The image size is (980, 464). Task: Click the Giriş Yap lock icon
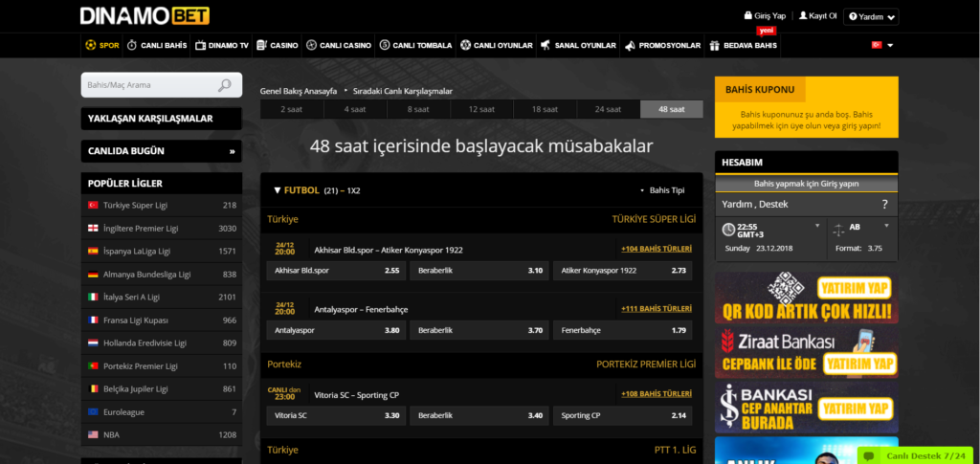[747, 15]
